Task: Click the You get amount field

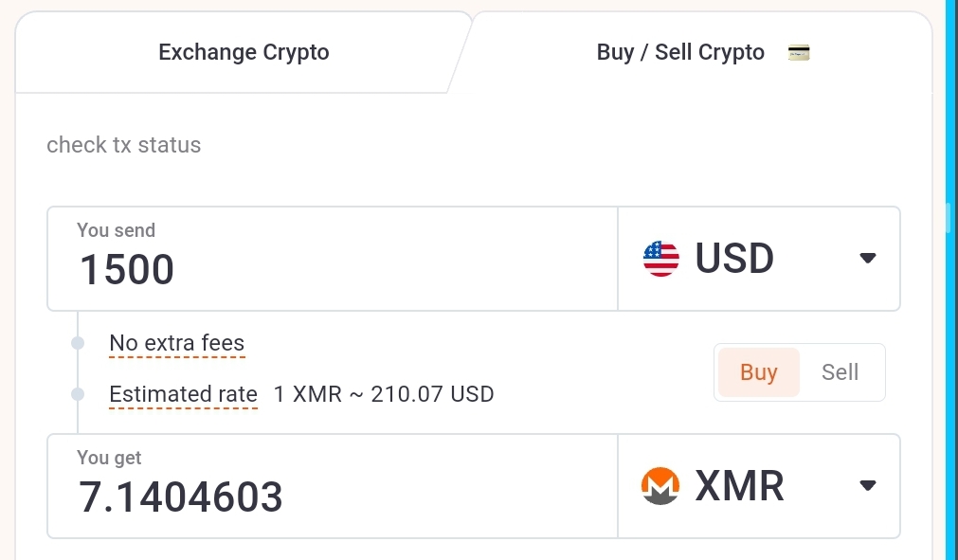Action: [x=332, y=497]
